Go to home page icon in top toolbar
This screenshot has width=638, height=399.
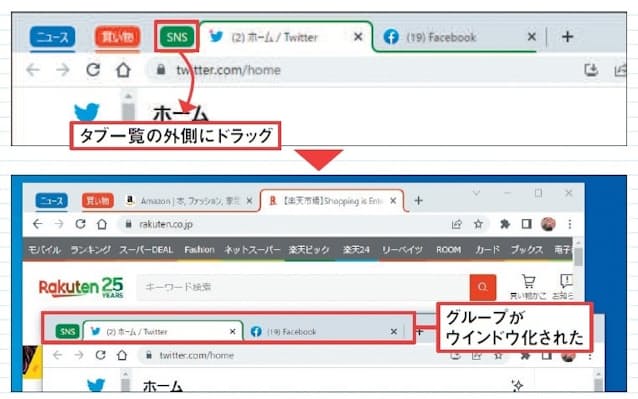123,70
